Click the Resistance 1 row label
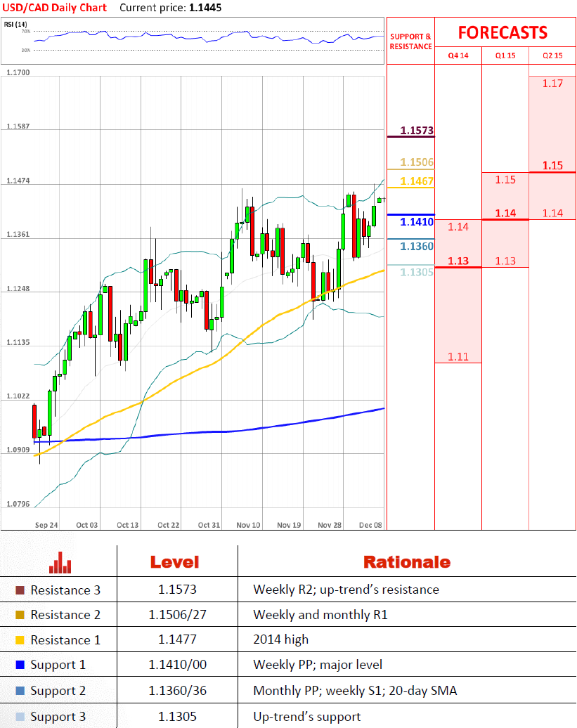Viewport: 577px width, 728px height. click(x=65, y=639)
